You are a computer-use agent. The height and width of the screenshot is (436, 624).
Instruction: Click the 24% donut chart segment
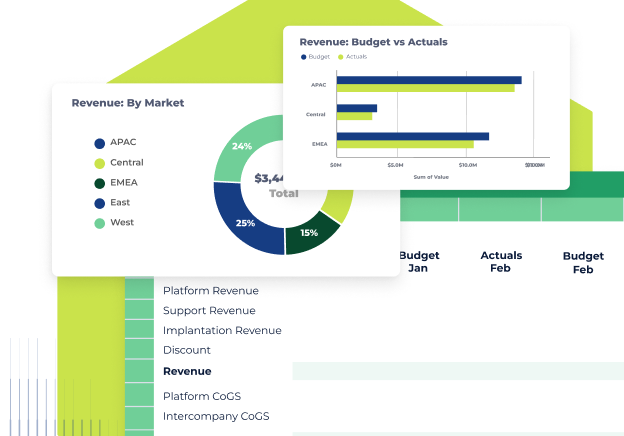(242, 146)
